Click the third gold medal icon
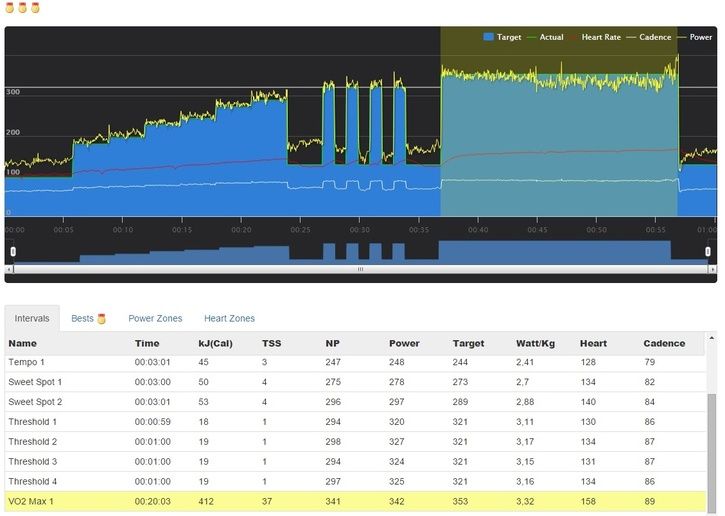This screenshot has height=516, width=725. pyautogui.click(x=35, y=8)
